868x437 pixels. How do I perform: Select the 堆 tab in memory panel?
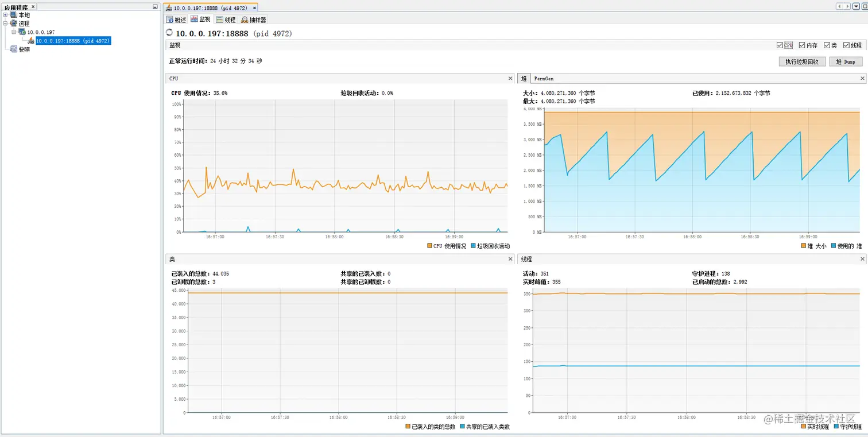524,78
